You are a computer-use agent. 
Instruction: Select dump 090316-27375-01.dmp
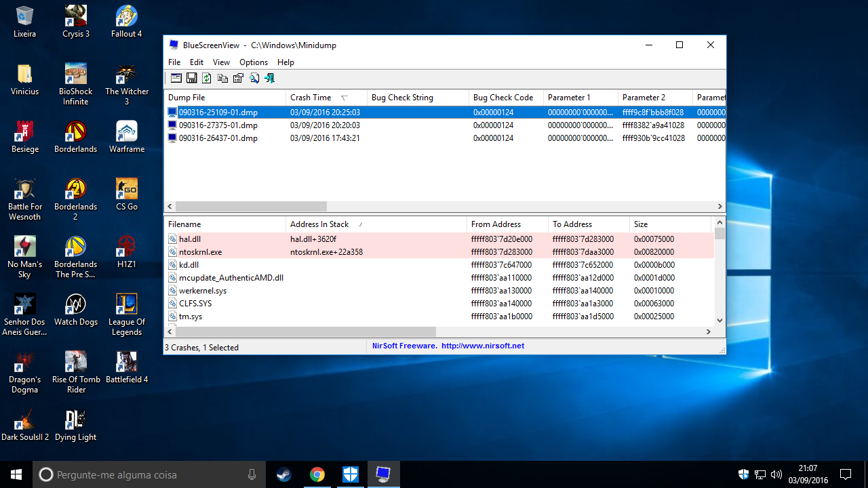[x=444, y=125]
